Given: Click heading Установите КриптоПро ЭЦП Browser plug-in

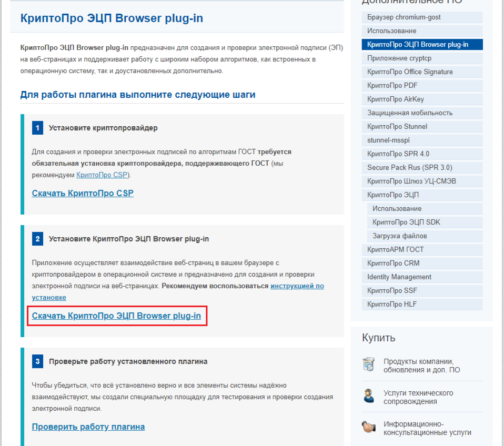Looking at the screenshot, I should (128, 239).
